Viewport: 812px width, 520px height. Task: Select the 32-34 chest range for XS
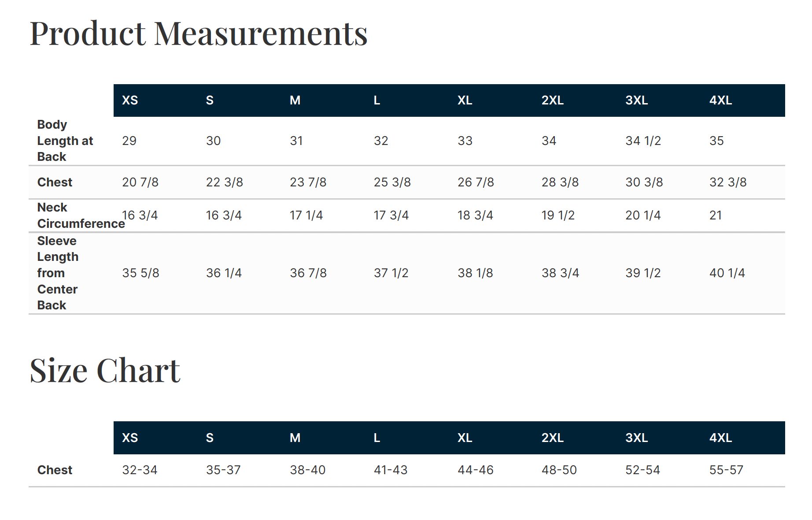pyautogui.click(x=140, y=470)
